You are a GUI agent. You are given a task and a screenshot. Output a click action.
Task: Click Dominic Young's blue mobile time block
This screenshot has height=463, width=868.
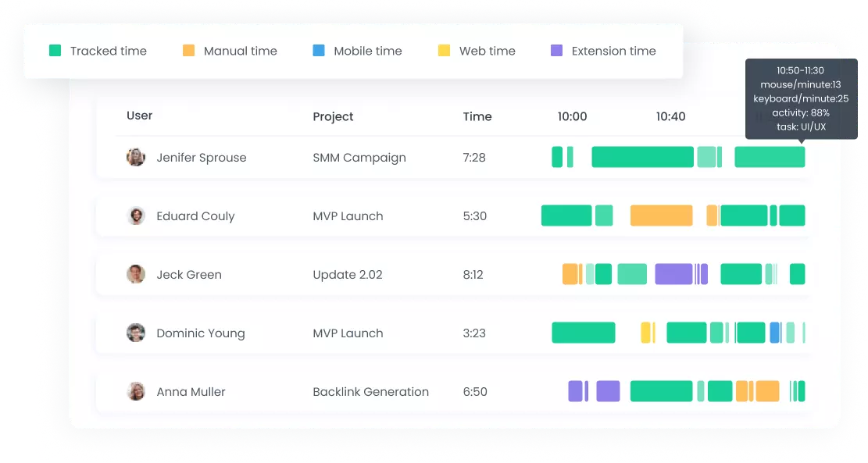pyautogui.click(x=775, y=333)
